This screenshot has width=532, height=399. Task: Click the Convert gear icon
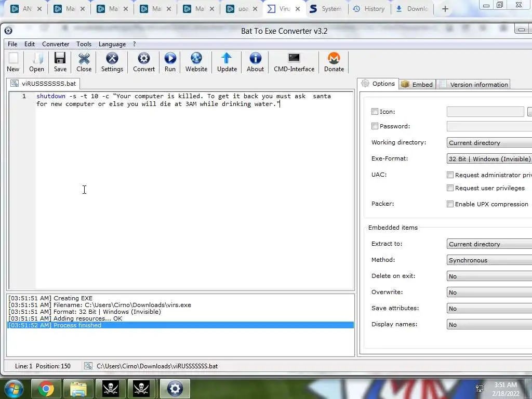pos(144,62)
